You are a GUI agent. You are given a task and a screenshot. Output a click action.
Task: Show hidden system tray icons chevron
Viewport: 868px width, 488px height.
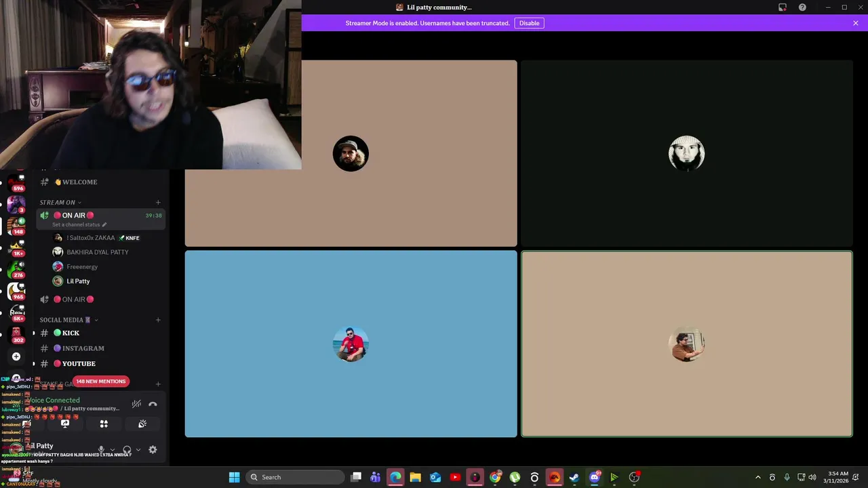point(758,477)
